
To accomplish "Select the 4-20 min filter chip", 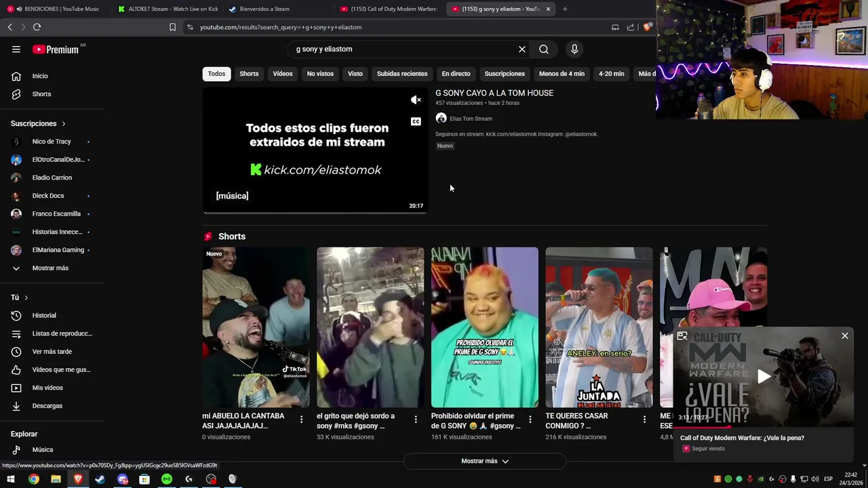I will coord(611,74).
